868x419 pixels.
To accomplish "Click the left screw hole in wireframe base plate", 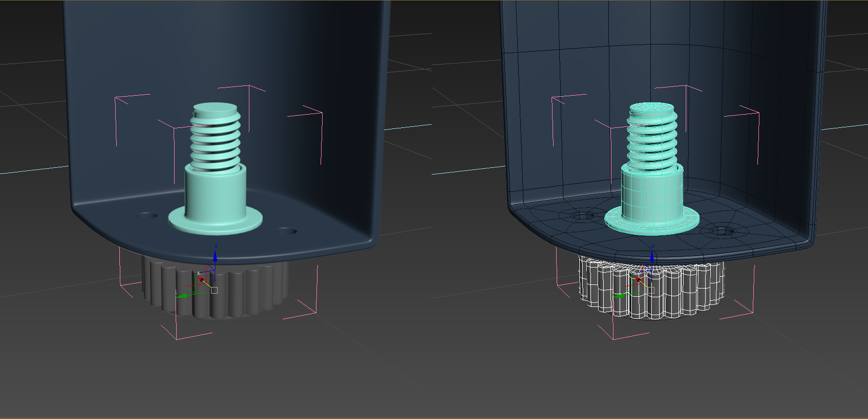I will pyautogui.click(x=583, y=215).
